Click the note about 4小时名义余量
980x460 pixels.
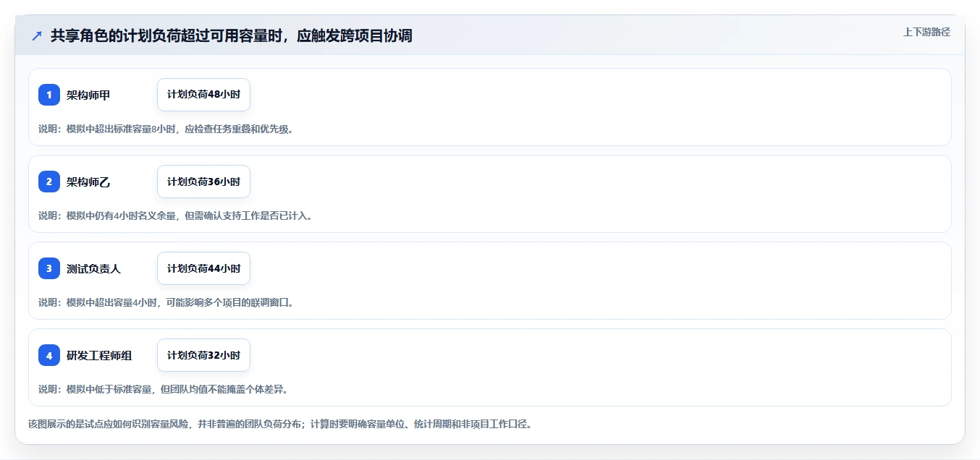point(175,216)
